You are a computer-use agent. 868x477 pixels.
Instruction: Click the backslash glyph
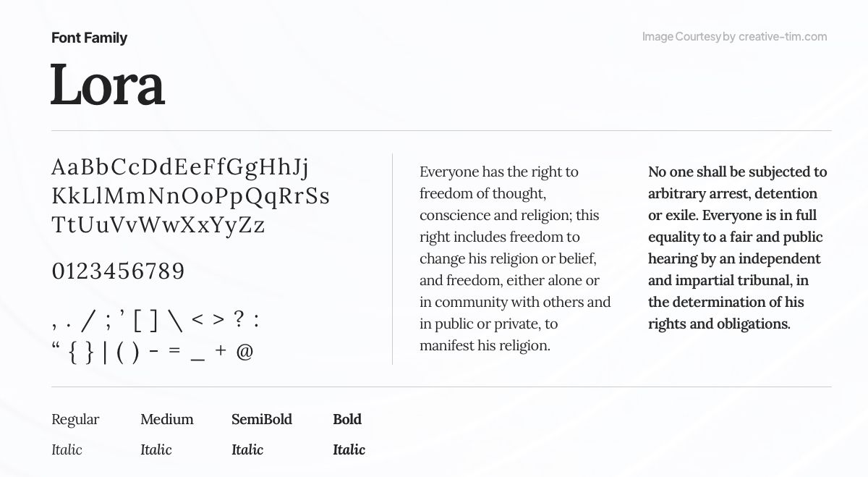click(175, 320)
